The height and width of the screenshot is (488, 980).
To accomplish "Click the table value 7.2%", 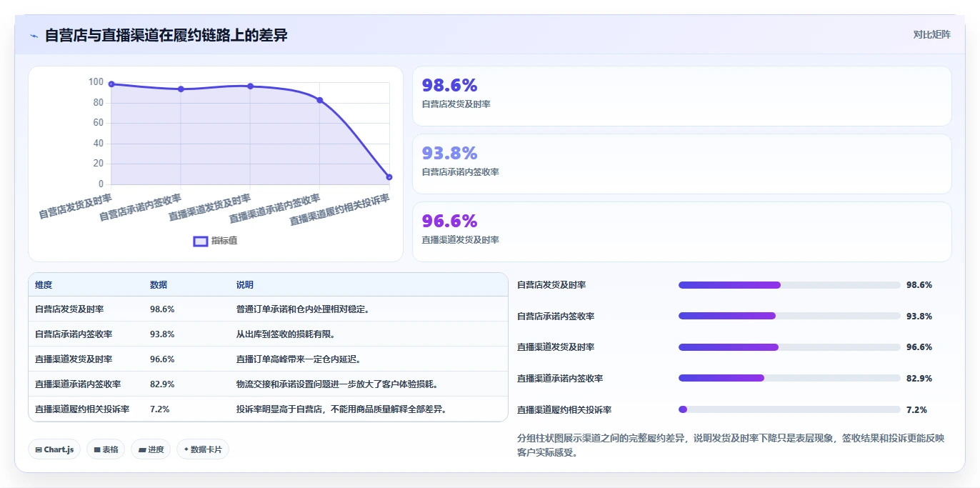I will click(x=159, y=409).
